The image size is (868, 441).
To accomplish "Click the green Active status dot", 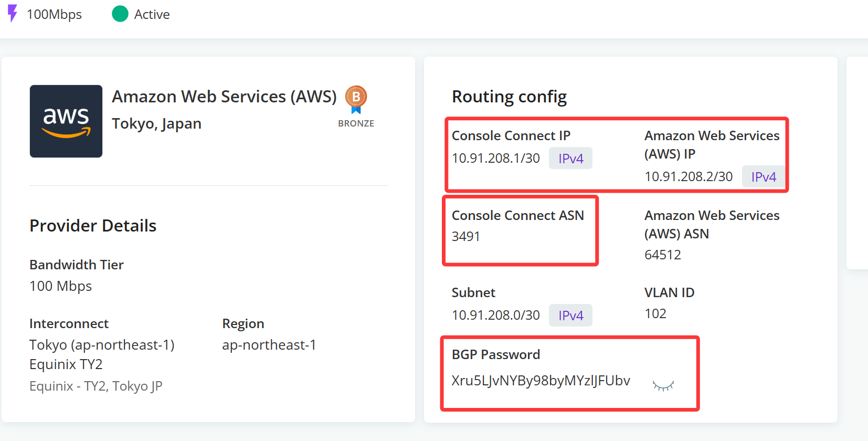I will (x=120, y=14).
